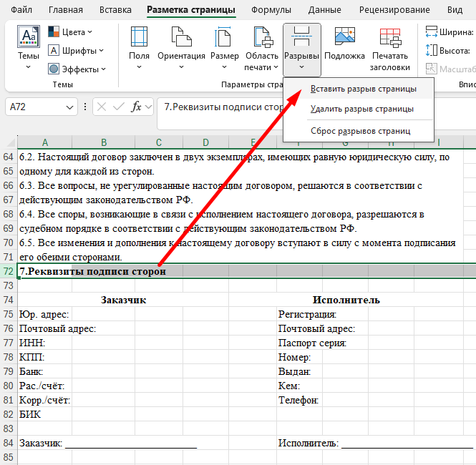Click the formula bar confirm checkmark icon
476x465 pixels.
tap(118, 107)
